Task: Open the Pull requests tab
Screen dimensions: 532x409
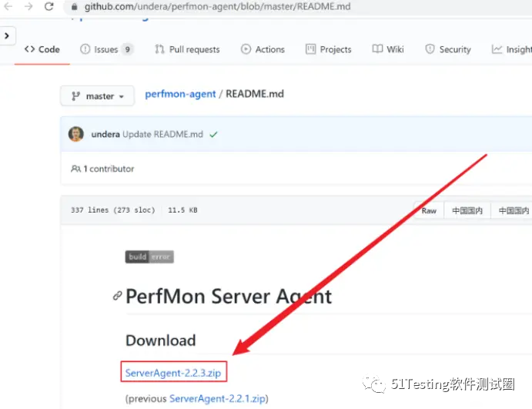Action: (x=187, y=49)
